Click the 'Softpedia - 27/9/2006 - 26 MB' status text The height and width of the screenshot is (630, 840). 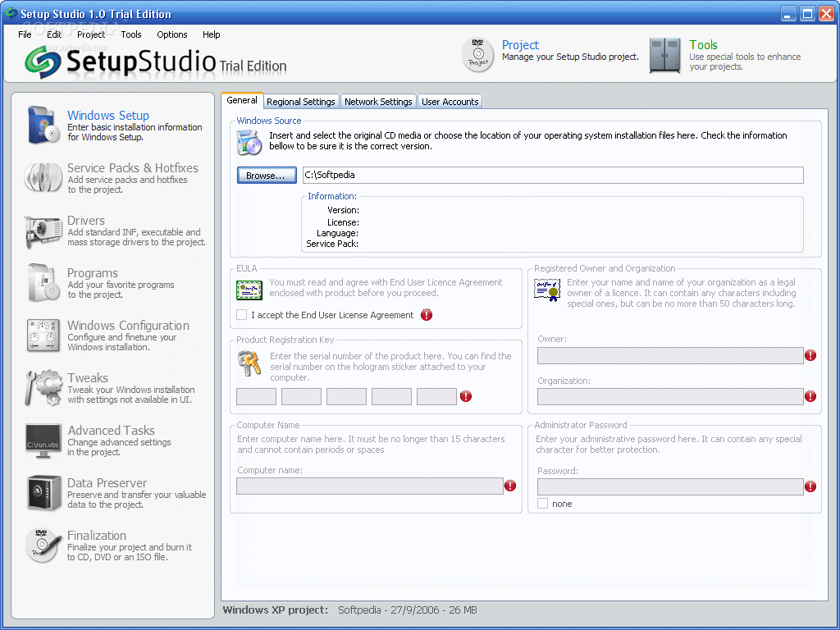point(407,609)
